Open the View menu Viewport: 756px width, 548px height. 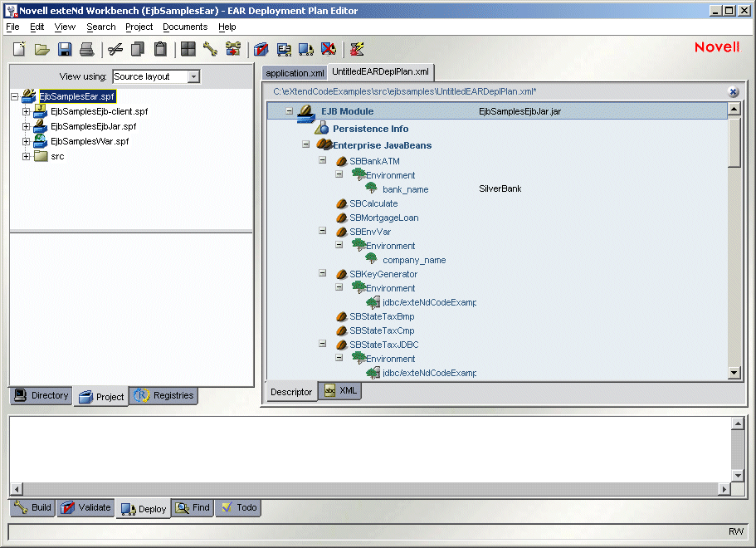[x=65, y=27]
